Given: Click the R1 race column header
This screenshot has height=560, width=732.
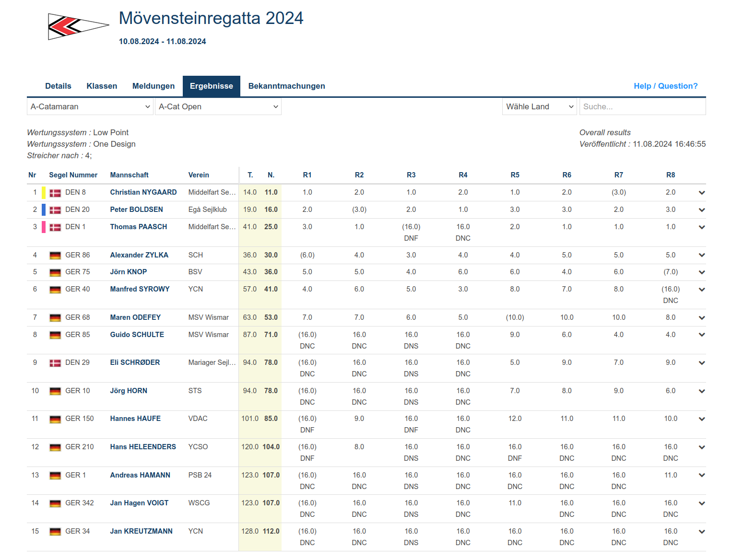Looking at the screenshot, I should [307, 175].
